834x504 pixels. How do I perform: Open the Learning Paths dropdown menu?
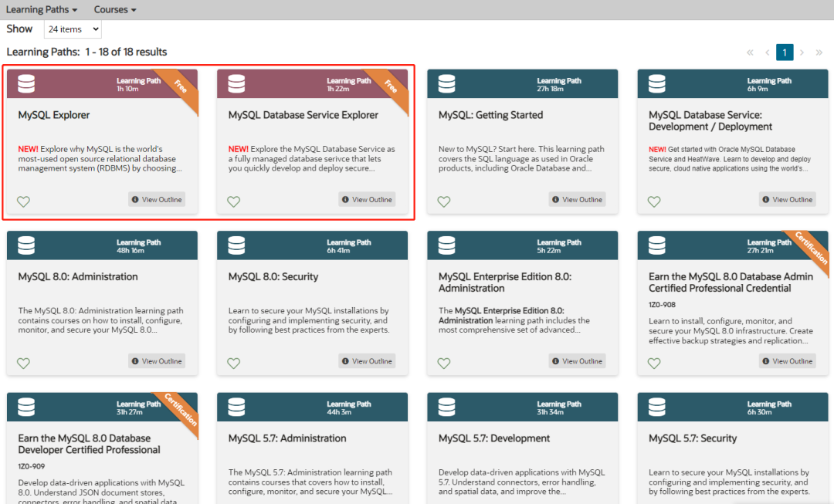pyautogui.click(x=42, y=9)
